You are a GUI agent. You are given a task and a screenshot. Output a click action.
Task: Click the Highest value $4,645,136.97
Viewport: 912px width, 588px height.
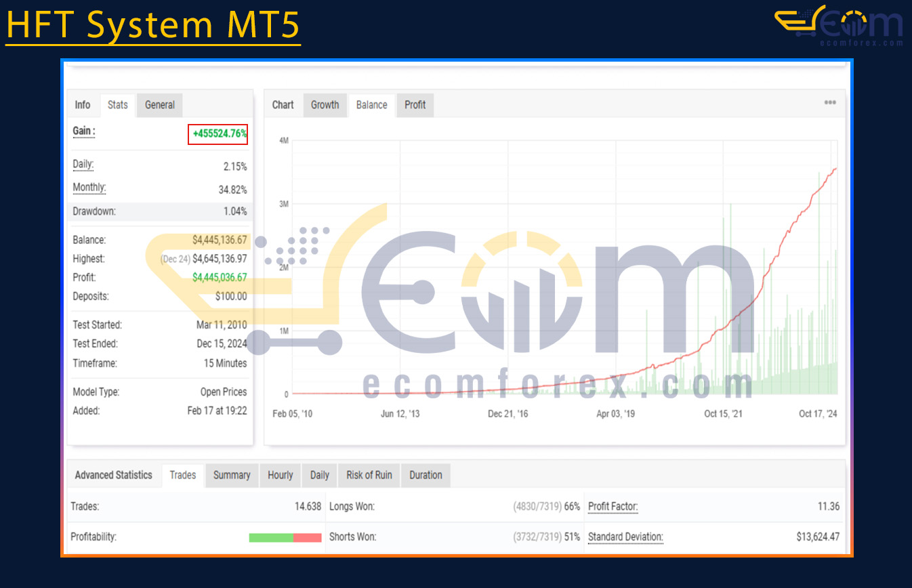(220, 259)
